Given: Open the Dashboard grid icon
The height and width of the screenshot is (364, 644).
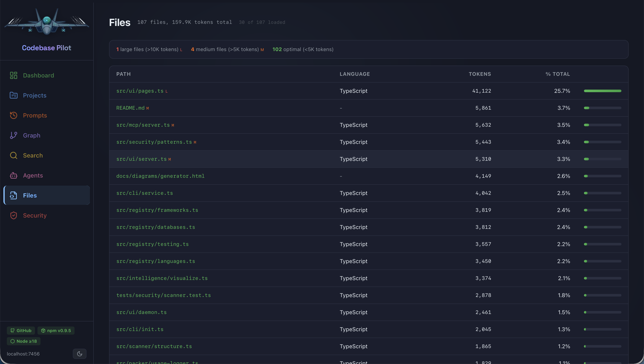Looking at the screenshot, I should tap(13, 75).
